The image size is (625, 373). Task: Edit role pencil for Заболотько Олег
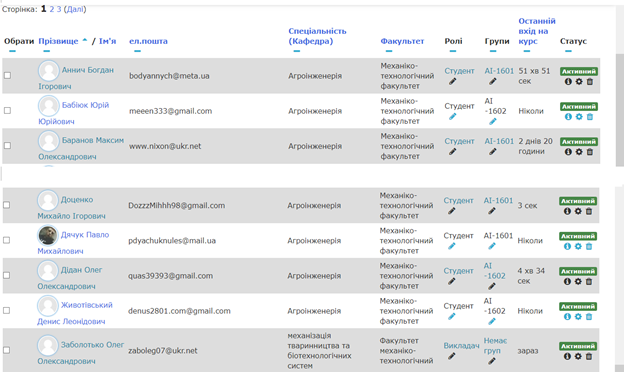coord(451,356)
